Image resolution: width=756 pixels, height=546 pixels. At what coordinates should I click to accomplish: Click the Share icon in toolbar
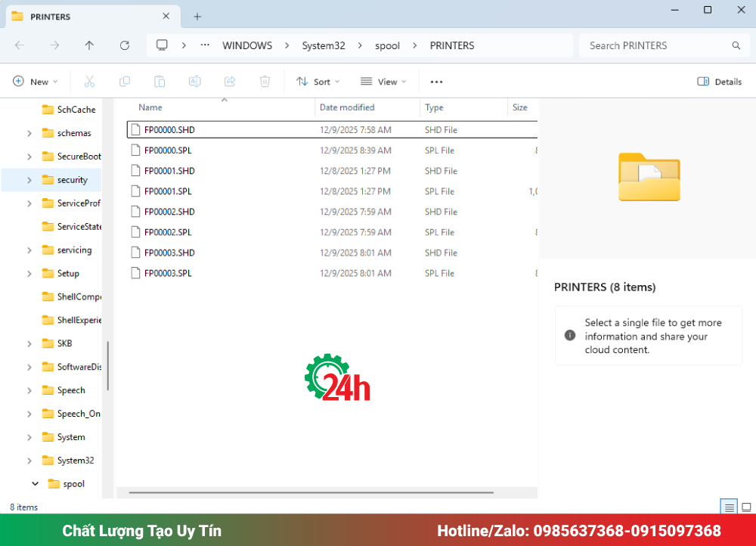click(230, 82)
